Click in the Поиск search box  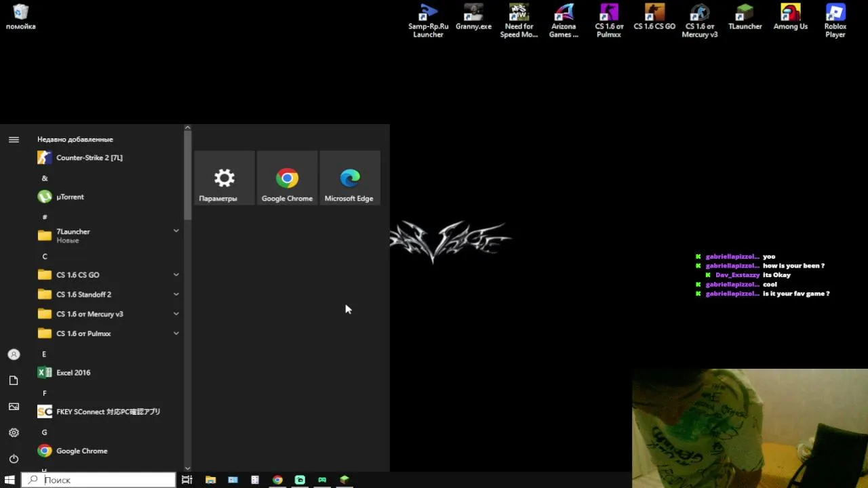[99, 480]
